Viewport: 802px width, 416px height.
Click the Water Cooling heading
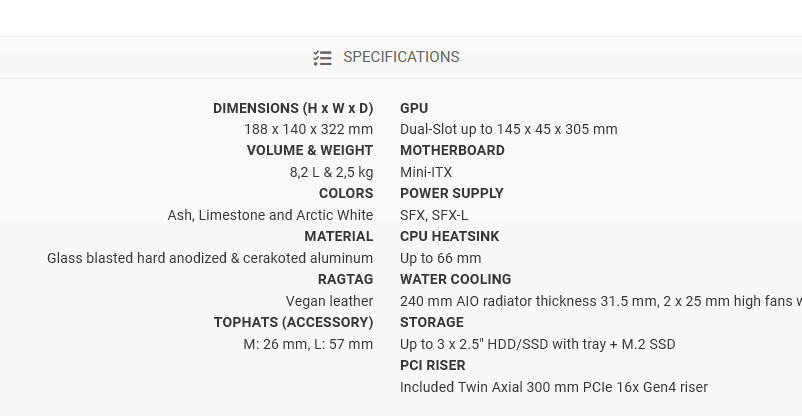coord(455,279)
